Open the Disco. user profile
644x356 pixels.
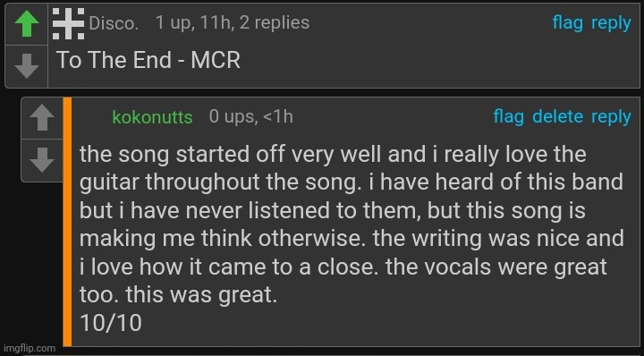[114, 23]
